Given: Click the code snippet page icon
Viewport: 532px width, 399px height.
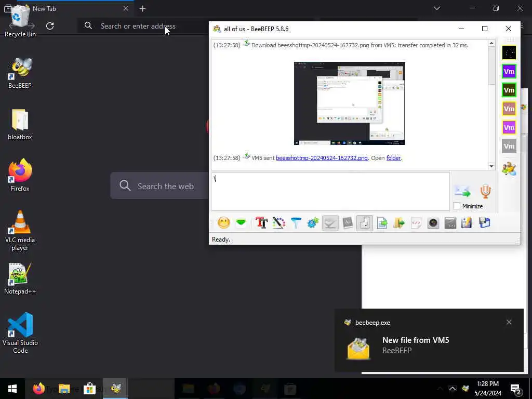Looking at the screenshot, I should [x=416, y=223].
